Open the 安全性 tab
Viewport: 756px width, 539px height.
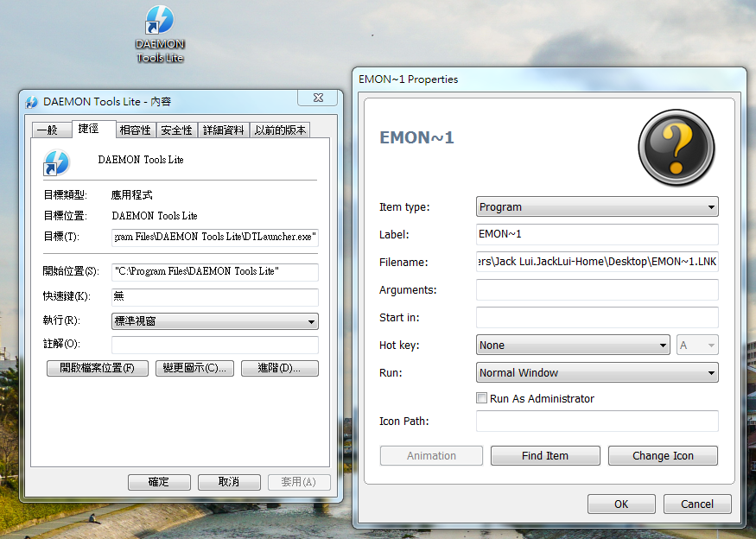[176, 130]
